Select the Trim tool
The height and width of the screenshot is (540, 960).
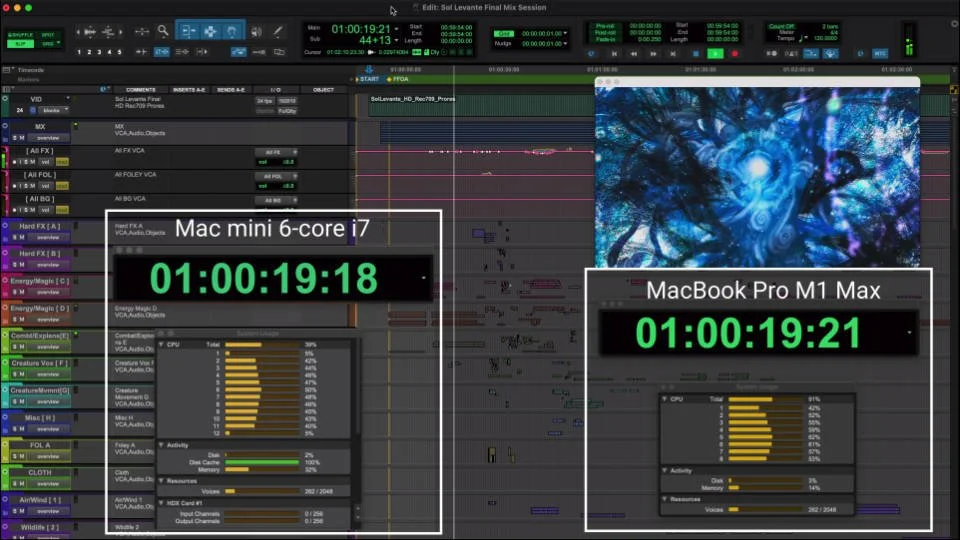tap(188, 31)
